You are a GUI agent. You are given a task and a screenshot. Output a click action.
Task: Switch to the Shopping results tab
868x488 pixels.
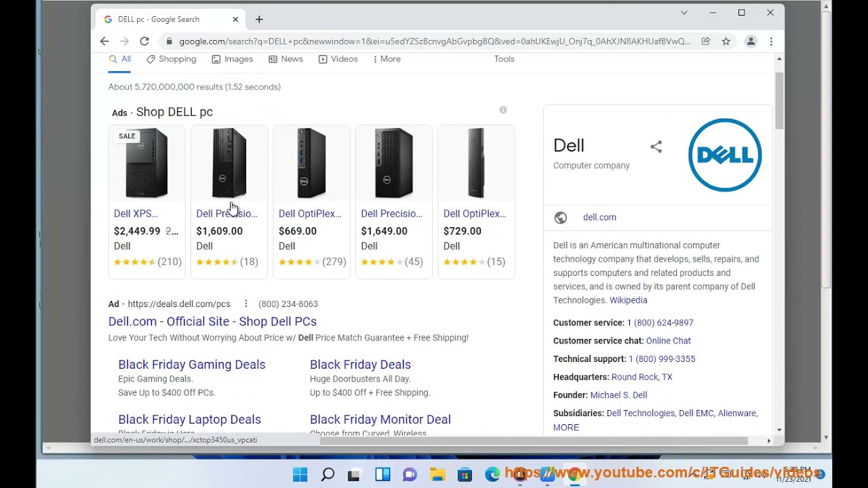pos(171,59)
